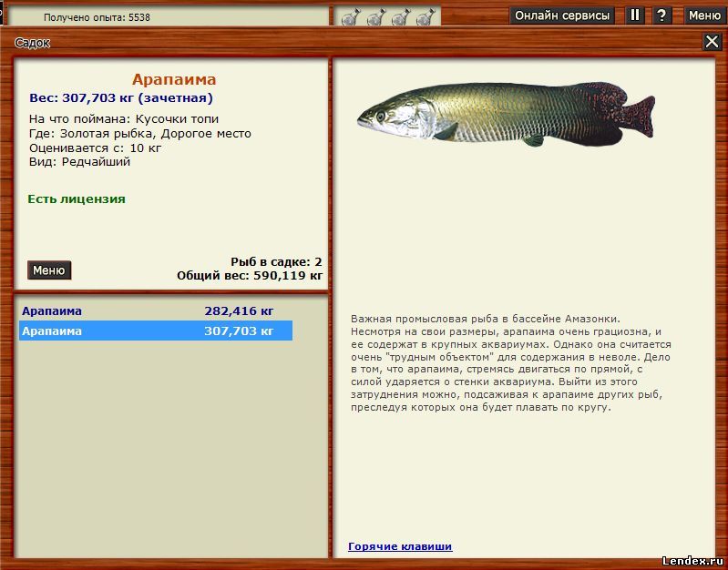Click the Общий вес: 590,119 кг total
The width and height of the screenshot is (728, 570).
pyautogui.click(x=250, y=275)
